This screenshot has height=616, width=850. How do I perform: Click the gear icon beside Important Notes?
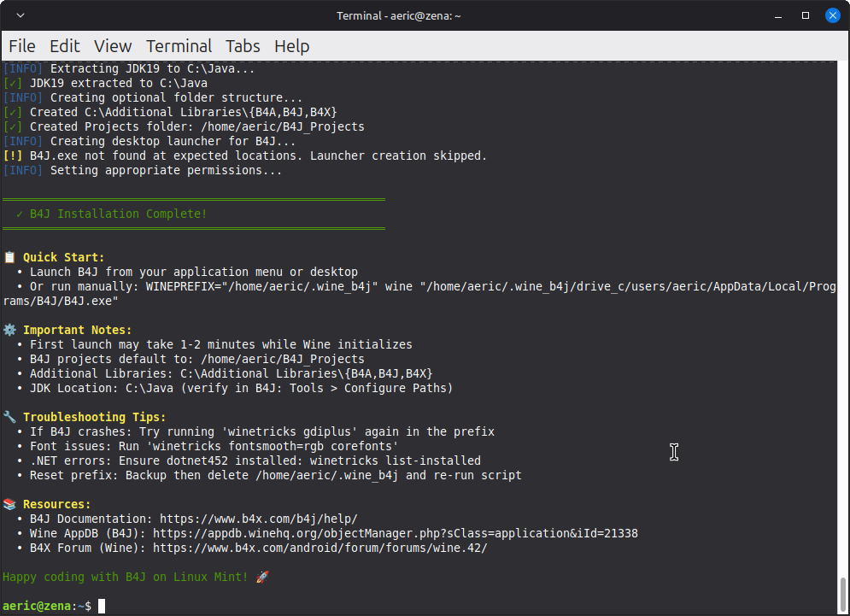(x=9, y=330)
